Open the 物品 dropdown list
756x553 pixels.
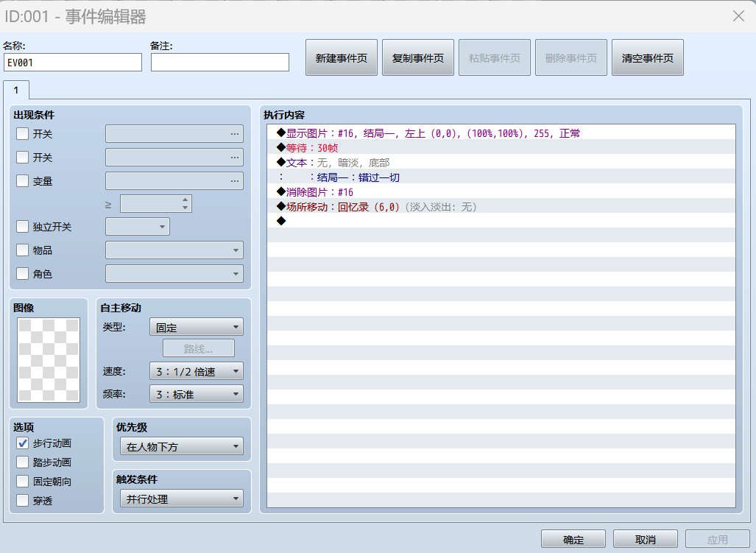(174, 250)
